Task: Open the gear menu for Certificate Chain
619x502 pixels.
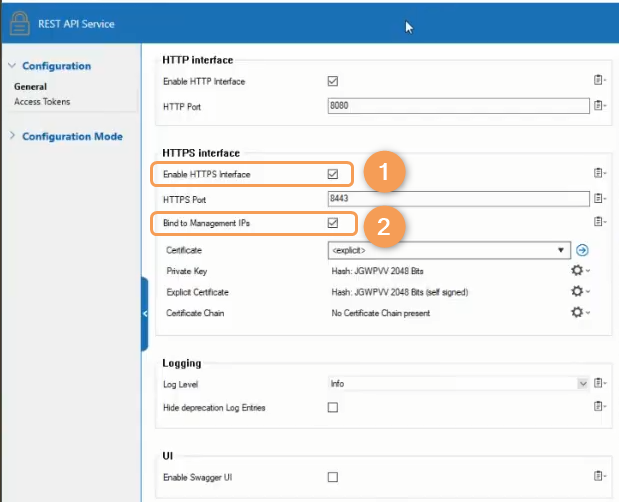Action: pyautogui.click(x=578, y=313)
